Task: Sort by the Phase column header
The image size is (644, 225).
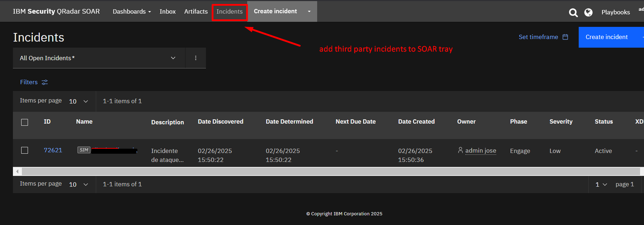Action: point(519,122)
